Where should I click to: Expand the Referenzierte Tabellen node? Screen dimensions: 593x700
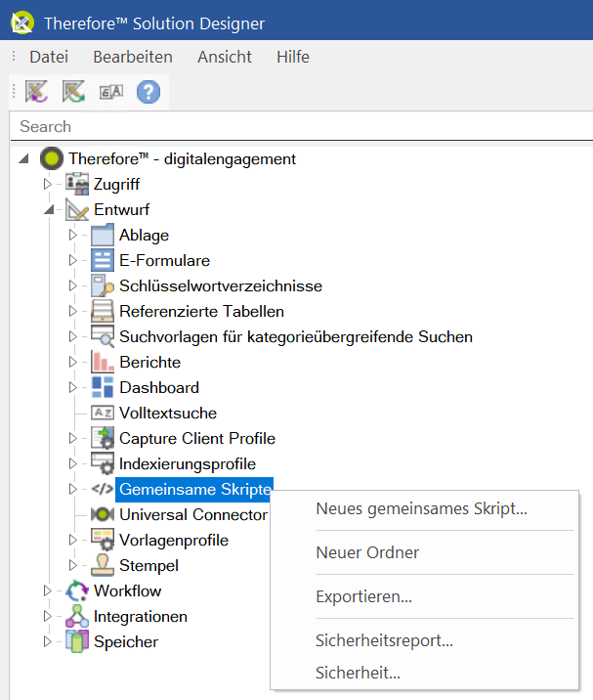pos(73,311)
